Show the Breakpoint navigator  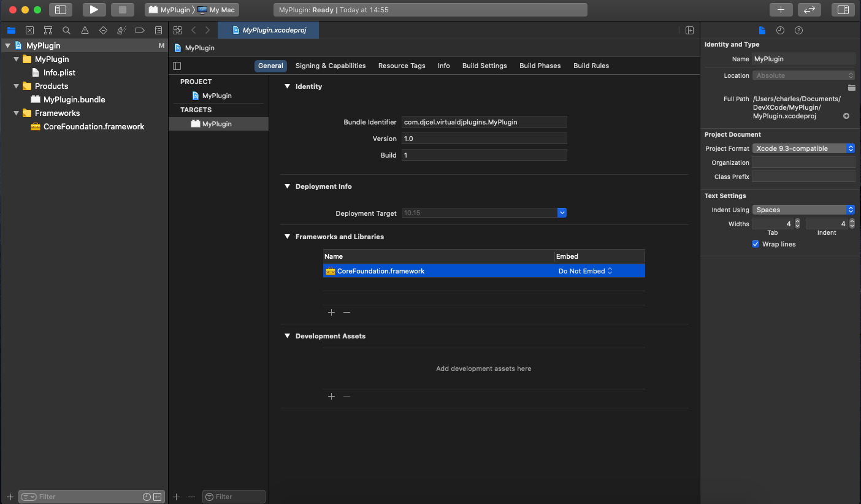[140, 30]
